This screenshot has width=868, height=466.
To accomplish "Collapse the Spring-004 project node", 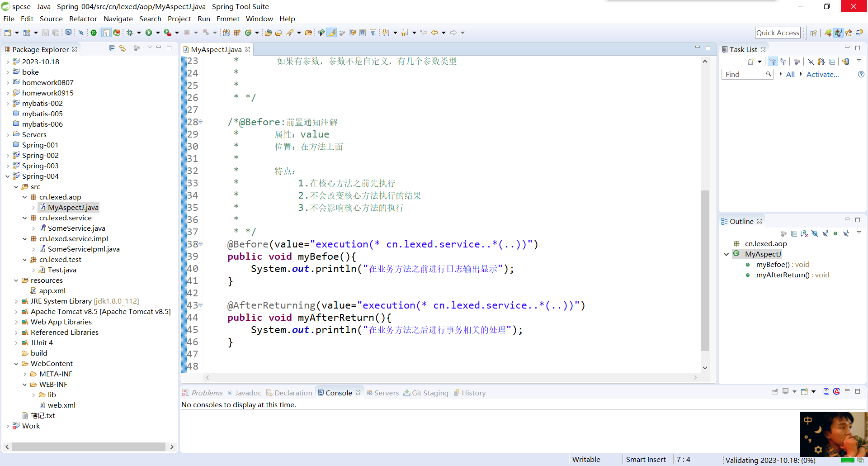I will pos(8,176).
